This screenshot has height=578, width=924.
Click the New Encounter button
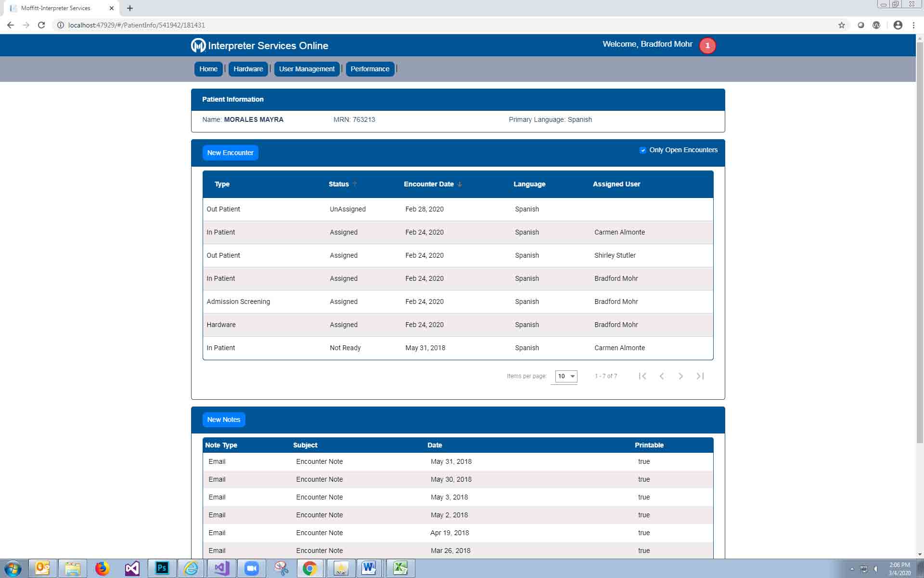pos(230,153)
